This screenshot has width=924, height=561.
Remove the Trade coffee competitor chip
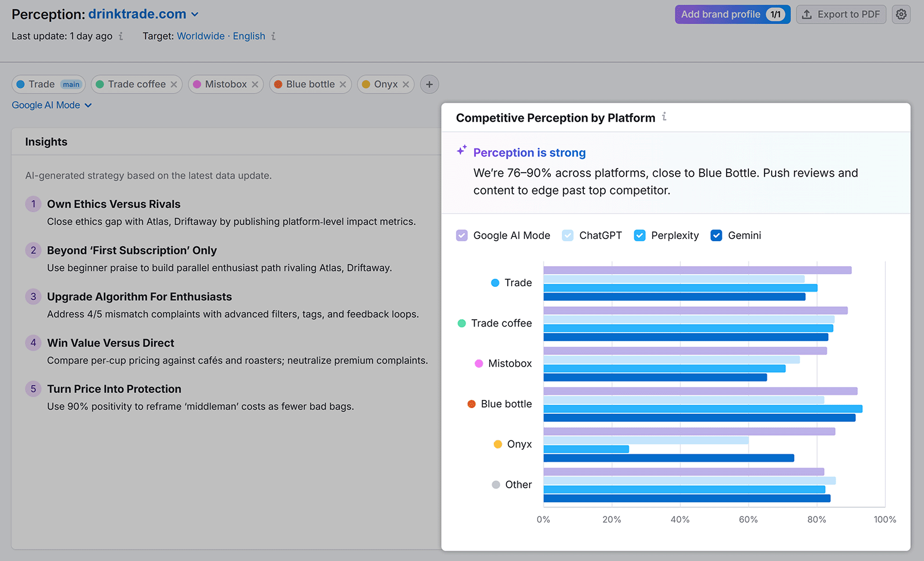point(174,84)
